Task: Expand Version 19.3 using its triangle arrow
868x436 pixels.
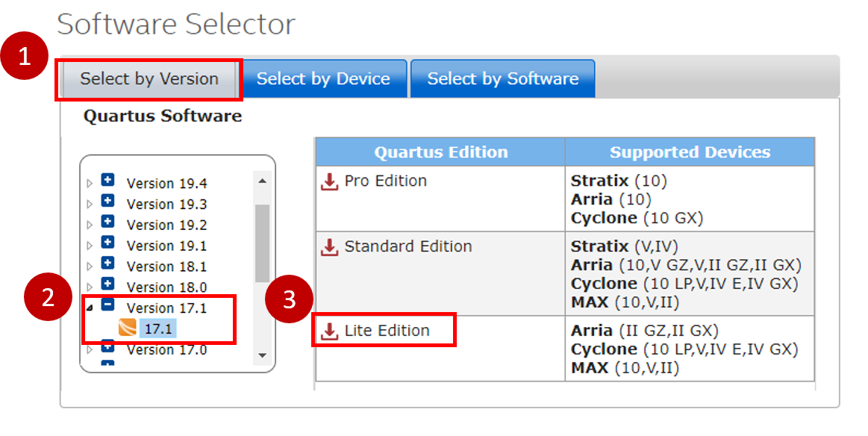Action: point(90,204)
